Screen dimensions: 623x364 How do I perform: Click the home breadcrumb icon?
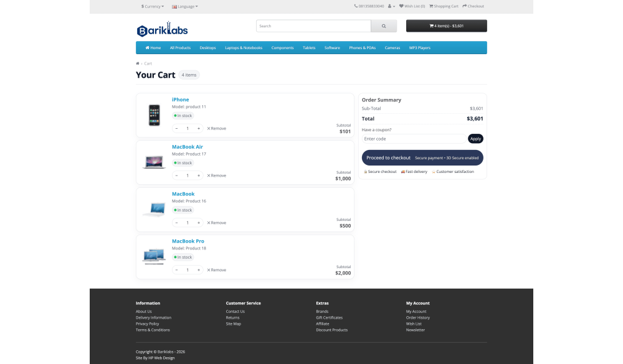pos(138,63)
